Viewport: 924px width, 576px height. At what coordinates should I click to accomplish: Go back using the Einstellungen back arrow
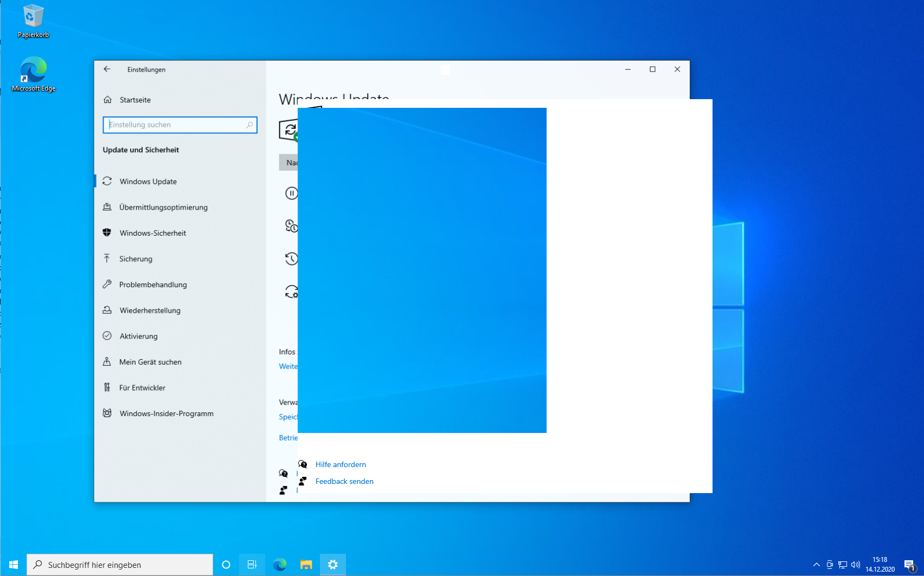coord(107,69)
